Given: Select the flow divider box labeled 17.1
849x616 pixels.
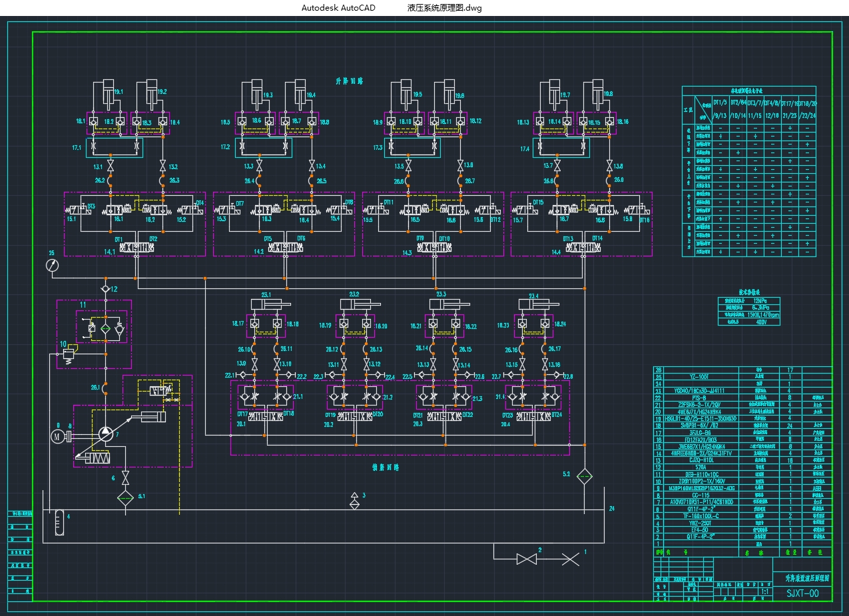Looking at the screenshot, I should [114, 147].
